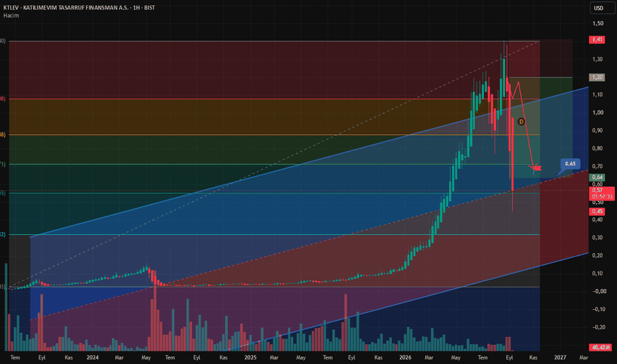This screenshot has height=364, width=617.
Task: Click the red 0,45 price axis label
Action: [597, 211]
